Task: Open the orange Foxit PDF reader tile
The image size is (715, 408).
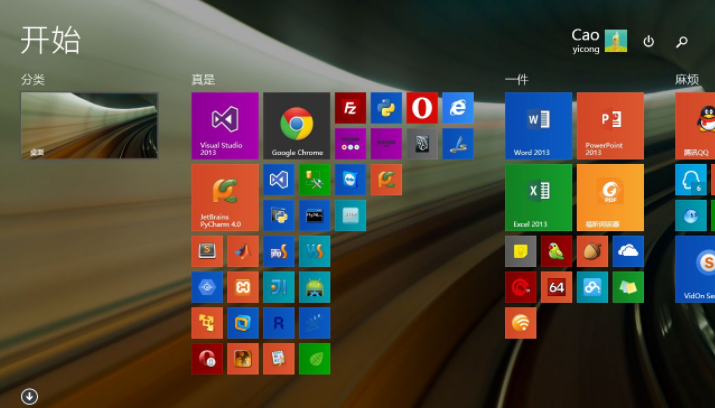Action: (x=610, y=197)
